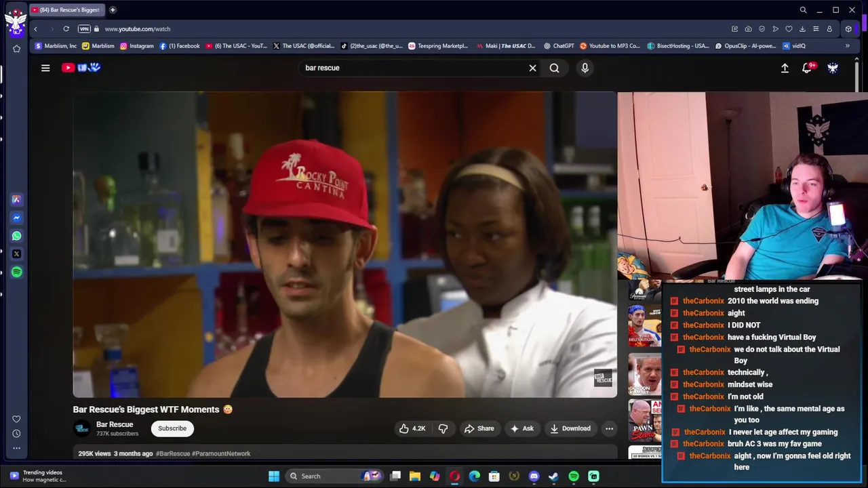Screen dimensions: 868x488
Task: Open a new browser tab
Action: click(x=113, y=9)
